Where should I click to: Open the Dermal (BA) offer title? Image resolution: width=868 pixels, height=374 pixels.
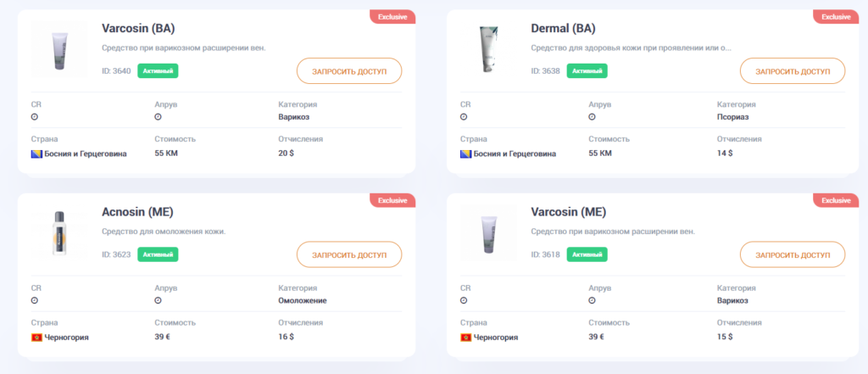click(x=563, y=28)
